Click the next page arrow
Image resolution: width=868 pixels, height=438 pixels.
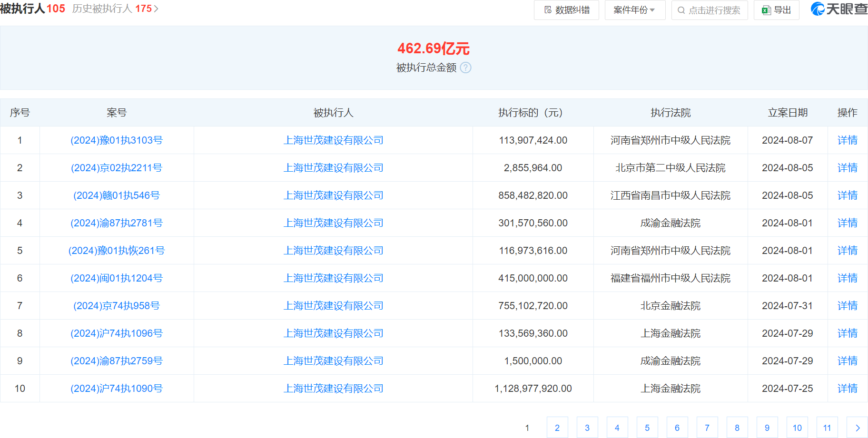tap(857, 428)
